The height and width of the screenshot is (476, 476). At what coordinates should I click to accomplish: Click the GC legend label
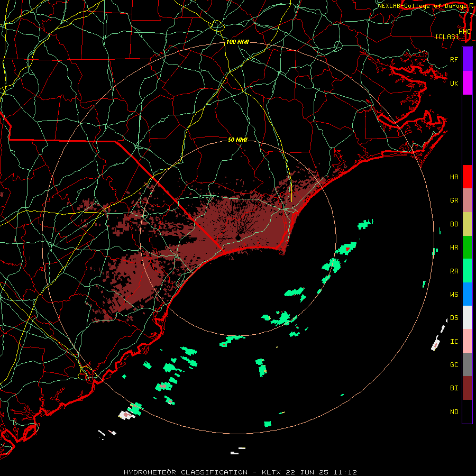[454, 365]
